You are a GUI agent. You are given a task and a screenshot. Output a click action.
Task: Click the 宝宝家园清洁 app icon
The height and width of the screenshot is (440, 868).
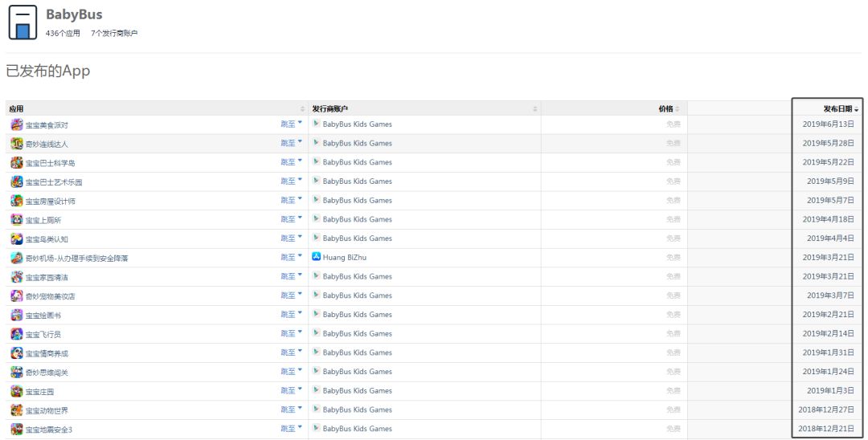[x=17, y=277]
